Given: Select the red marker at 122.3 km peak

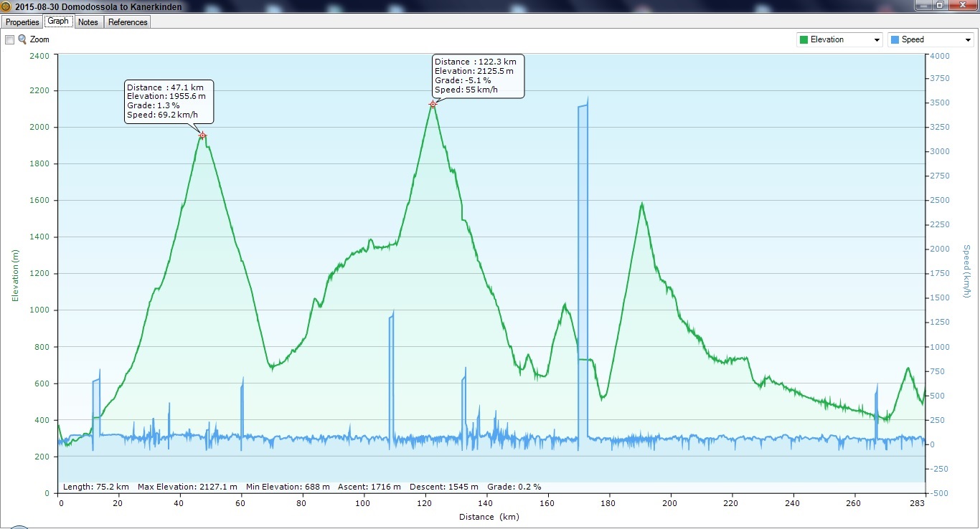Looking at the screenshot, I should tap(433, 105).
